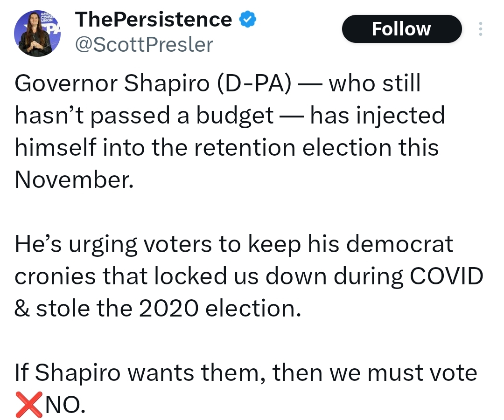This screenshot has width=504, height=420.
Task: Click the word "COVID" in the tweet
Action: 445,276
